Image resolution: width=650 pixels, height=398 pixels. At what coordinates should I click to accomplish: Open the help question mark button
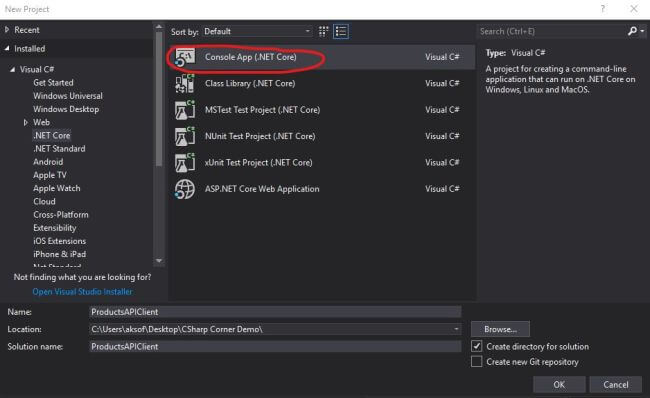(603, 9)
